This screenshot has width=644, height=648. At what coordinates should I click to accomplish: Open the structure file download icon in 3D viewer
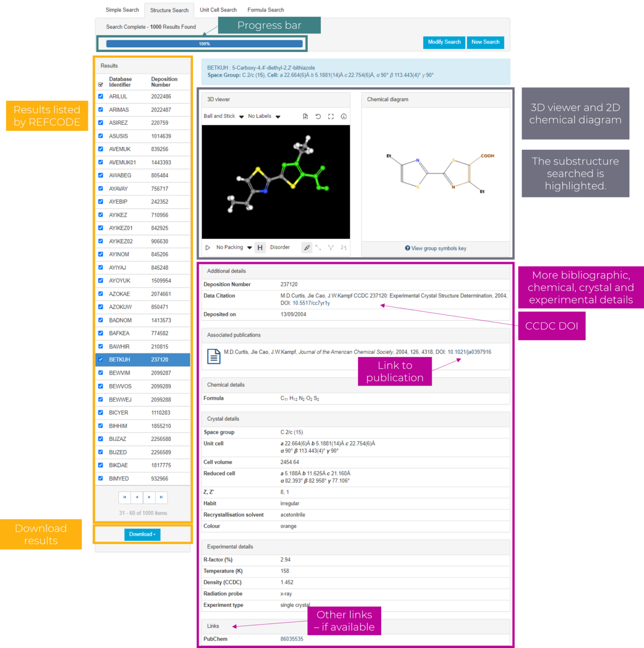(x=306, y=117)
